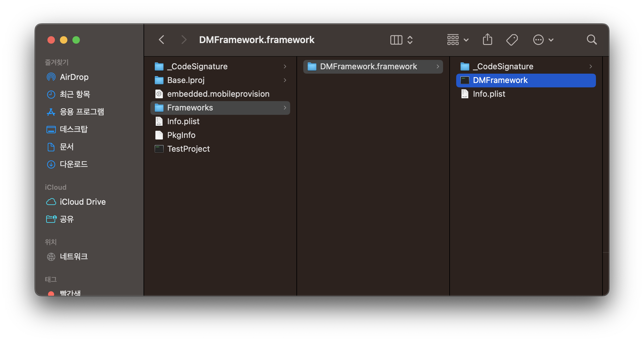The height and width of the screenshot is (342, 644).
Task: Select the PkgInfo file
Action: [181, 135]
